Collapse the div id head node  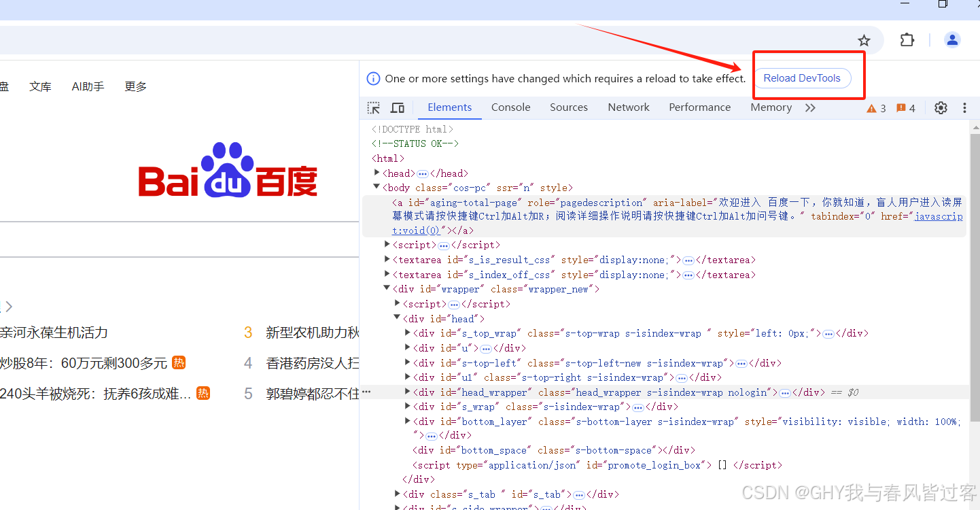pos(398,318)
